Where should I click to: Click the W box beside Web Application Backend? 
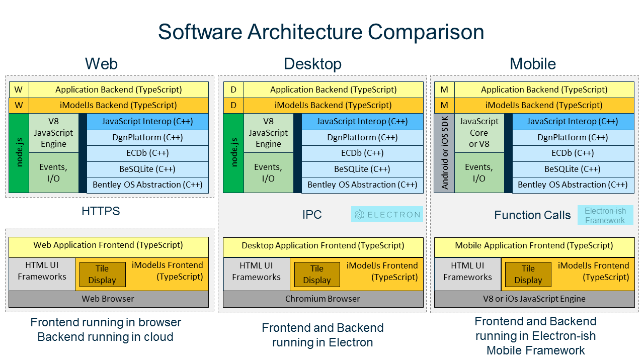tap(19, 89)
